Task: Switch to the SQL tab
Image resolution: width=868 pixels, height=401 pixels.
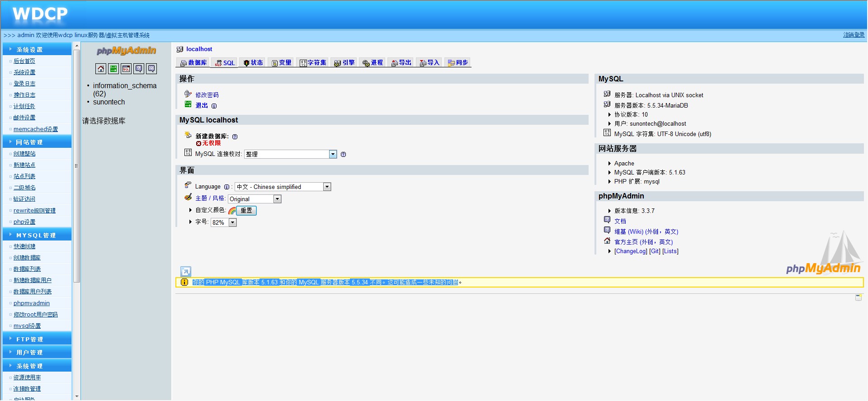Action: pyautogui.click(x=225, y=63)
